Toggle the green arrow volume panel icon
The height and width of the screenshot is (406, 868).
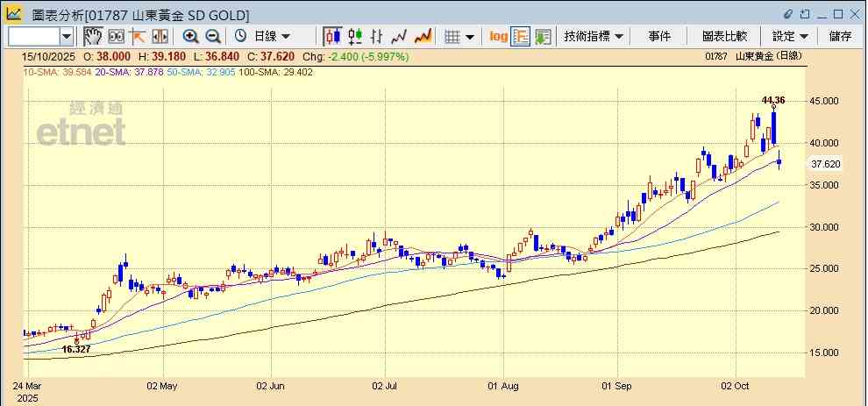pyautogui.click(x=543, y=36)
